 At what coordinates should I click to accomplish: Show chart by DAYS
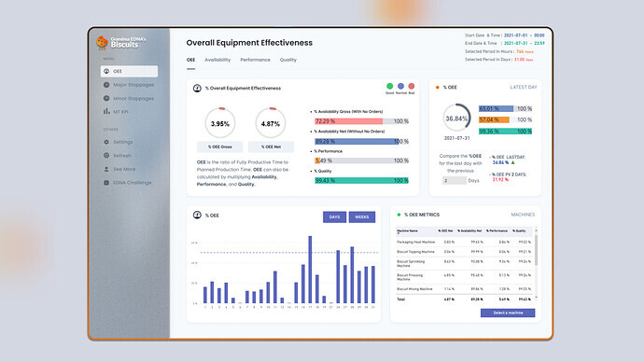tap(334, 216)
